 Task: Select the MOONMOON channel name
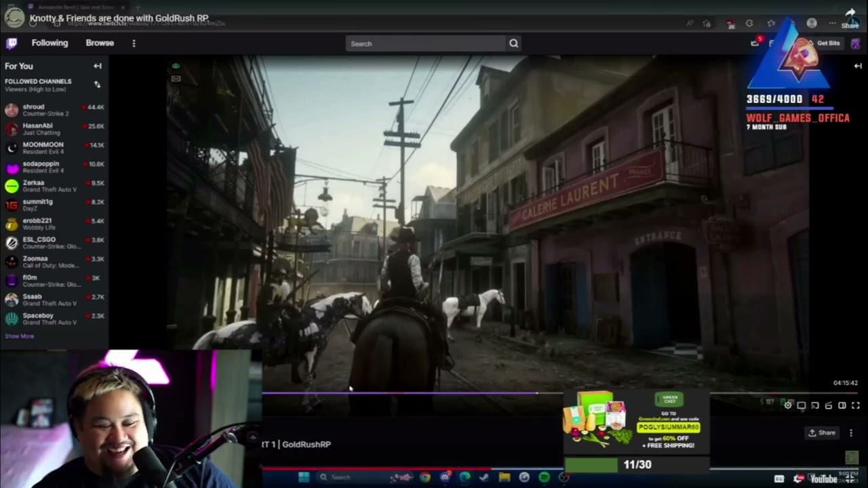click(x=43, y=144)
